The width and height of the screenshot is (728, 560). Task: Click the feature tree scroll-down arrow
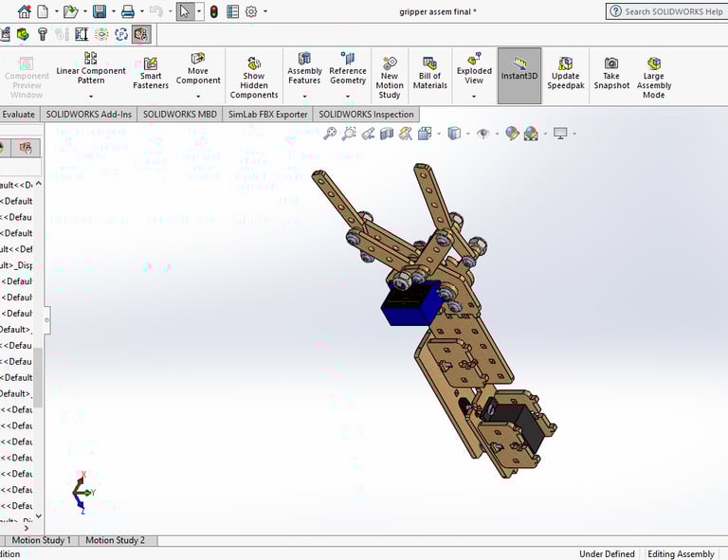(x=39, y=515)
